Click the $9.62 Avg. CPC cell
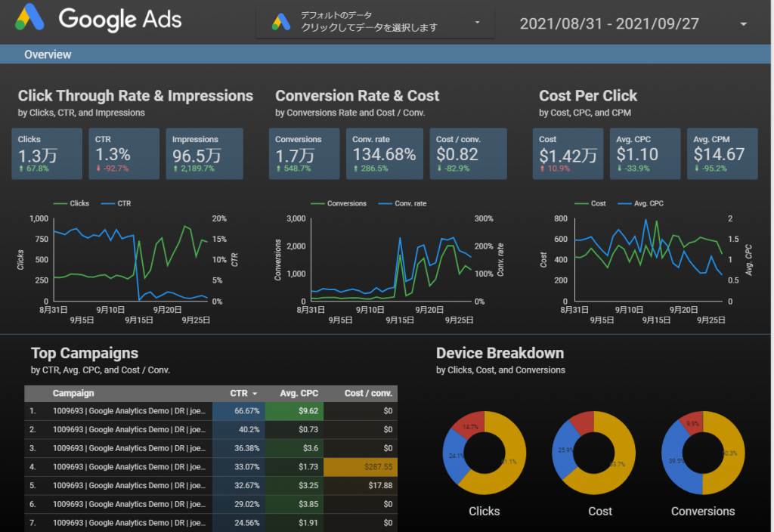This screenshot has height=532, width=774. tap(294, 411)
